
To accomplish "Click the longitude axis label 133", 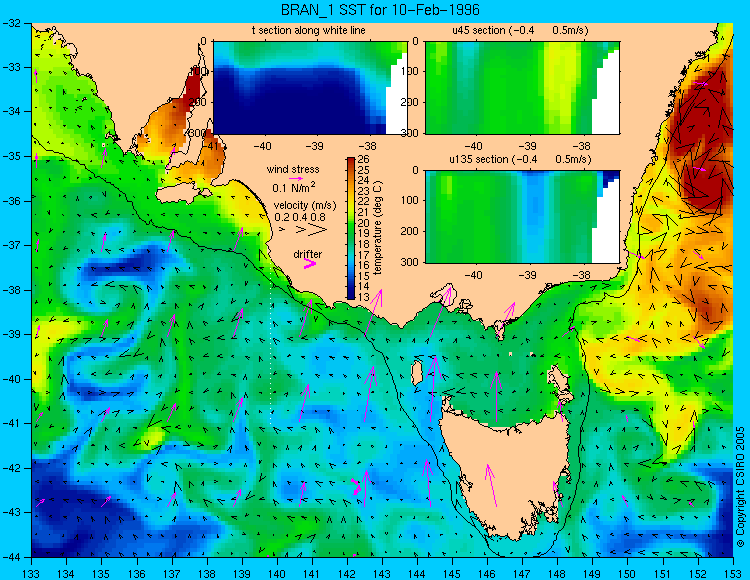I will [31, 573].
